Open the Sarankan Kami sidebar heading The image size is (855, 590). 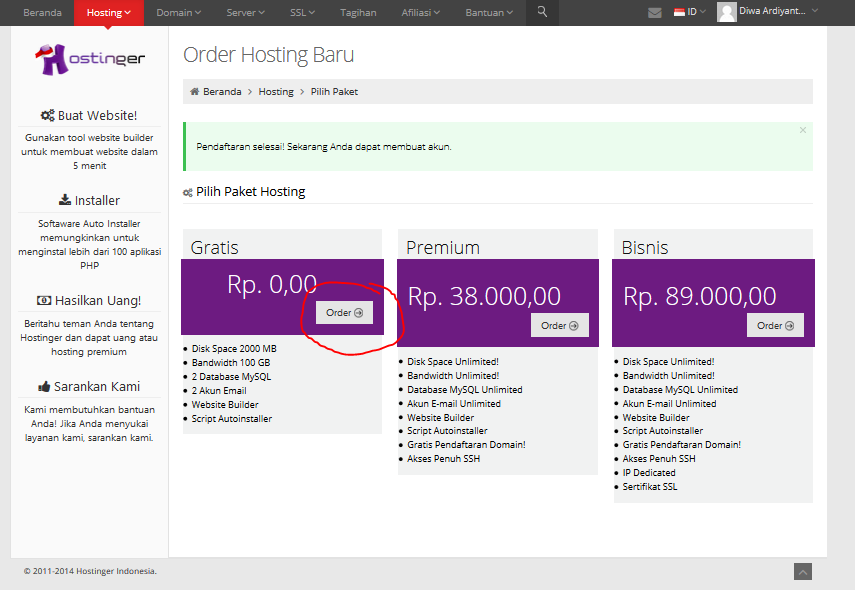coord(97,387)
